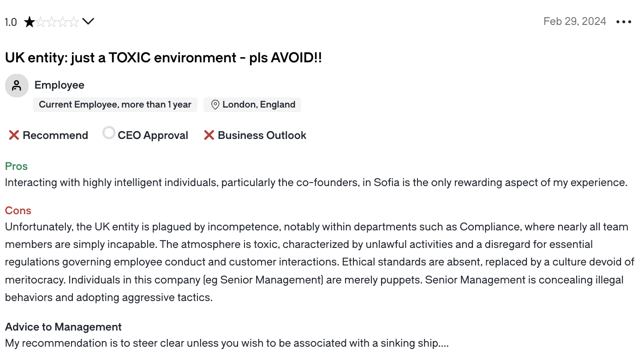This screenshot has height=361, width=644.
Task: Click the Employee reviewer name
Action: [x=60, y=85]
